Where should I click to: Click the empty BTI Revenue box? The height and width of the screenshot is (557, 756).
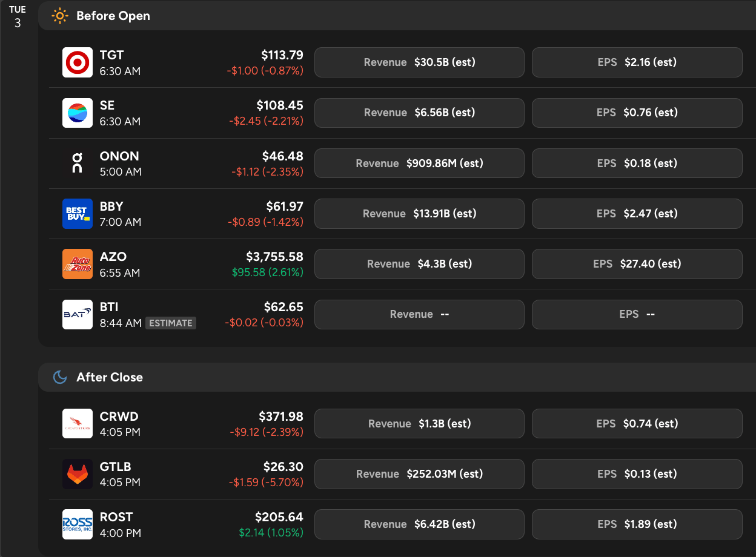tap(419, 314)
